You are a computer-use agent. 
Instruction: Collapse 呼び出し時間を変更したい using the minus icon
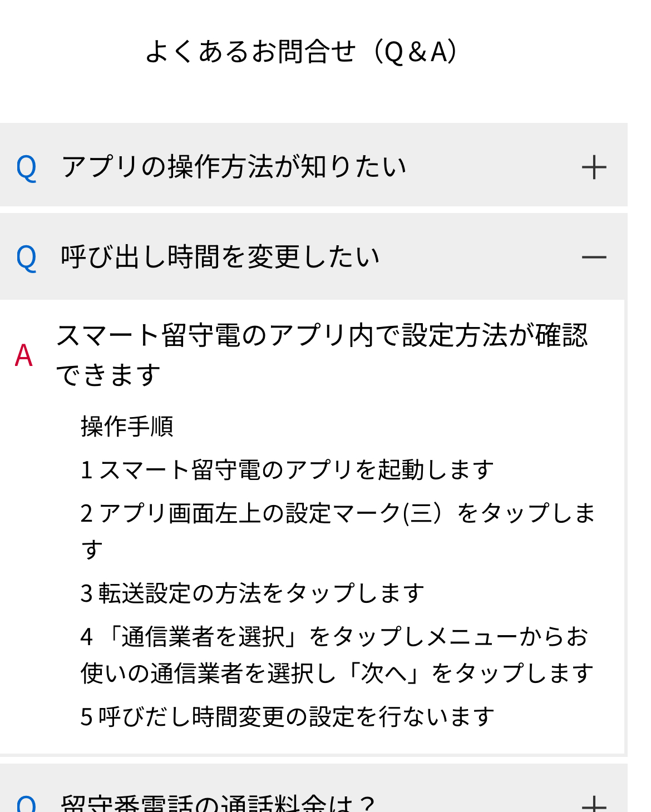coord(594,258)
